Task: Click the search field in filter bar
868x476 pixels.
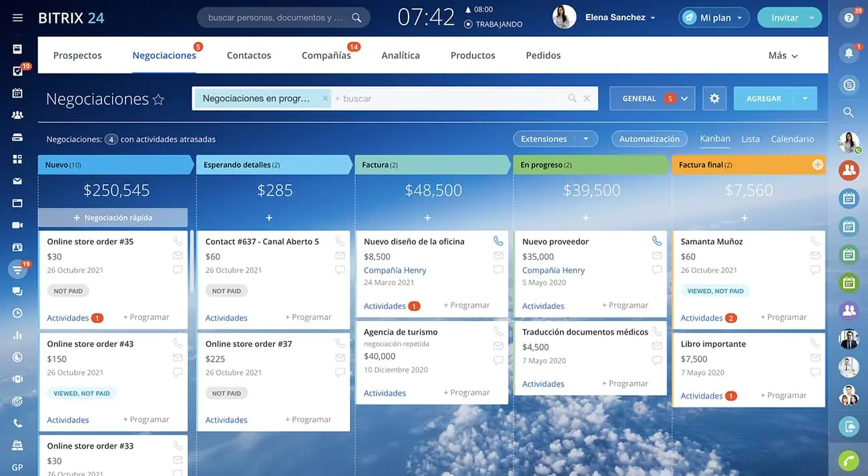Action: [x=447, y=98]
